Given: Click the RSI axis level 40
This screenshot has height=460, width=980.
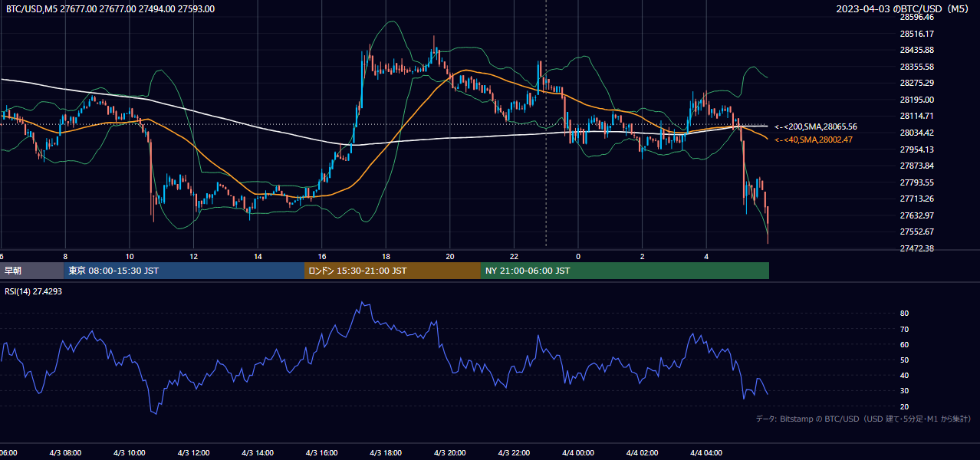Looking at the screenshot, I should (x=904, y=375).
